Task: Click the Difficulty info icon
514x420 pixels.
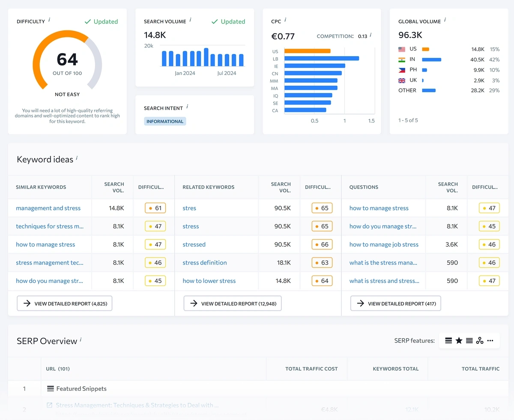Action: point(50,19)
